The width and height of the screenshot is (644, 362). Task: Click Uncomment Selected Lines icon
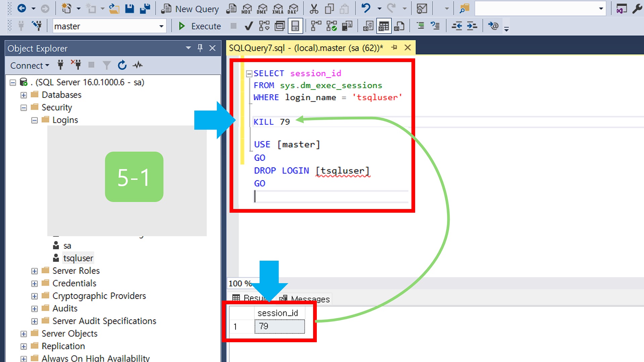[x=435, y=26]
